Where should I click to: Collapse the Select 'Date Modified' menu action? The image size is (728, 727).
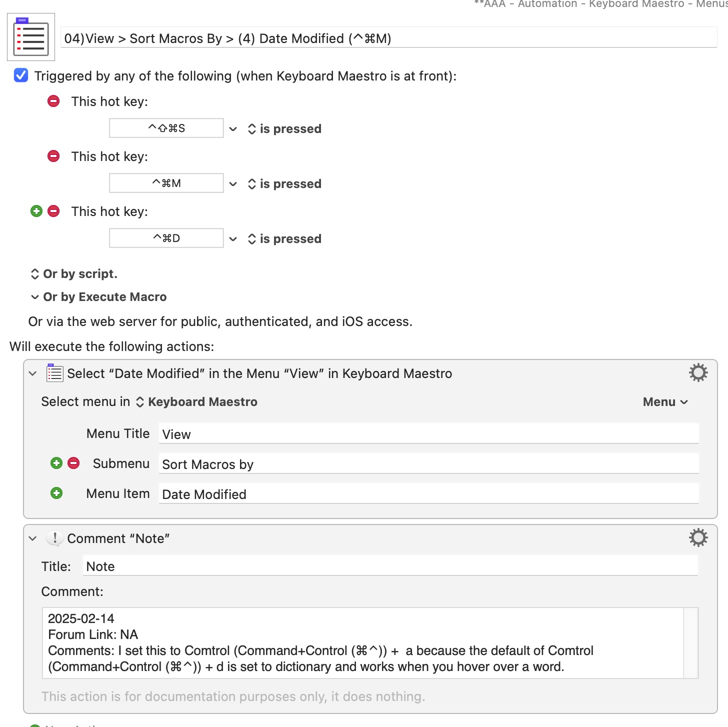33,373
